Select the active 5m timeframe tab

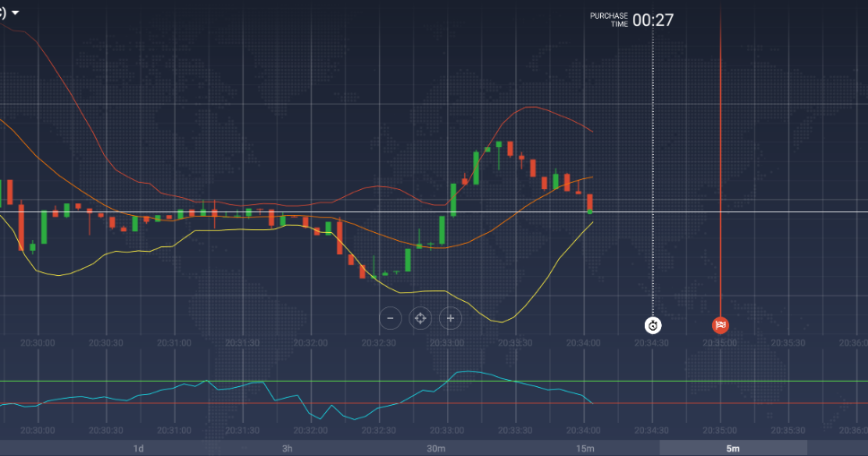[x=733, y=448]
